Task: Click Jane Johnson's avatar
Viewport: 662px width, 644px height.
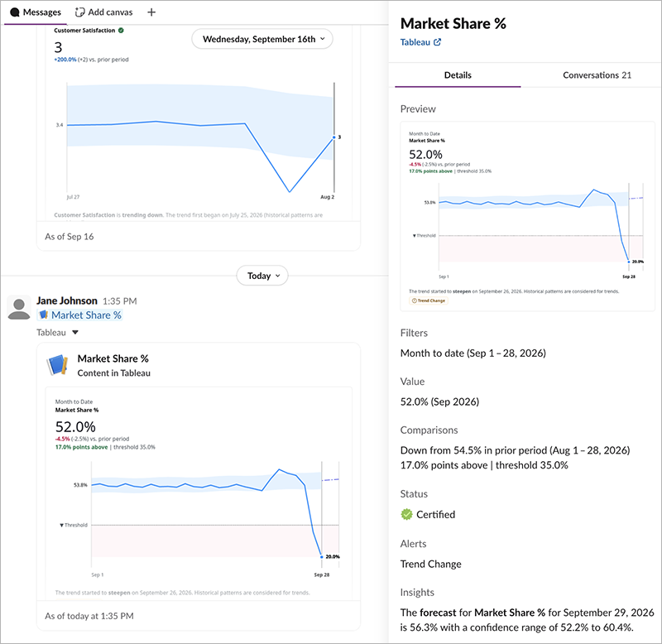Action: (19, 307)
